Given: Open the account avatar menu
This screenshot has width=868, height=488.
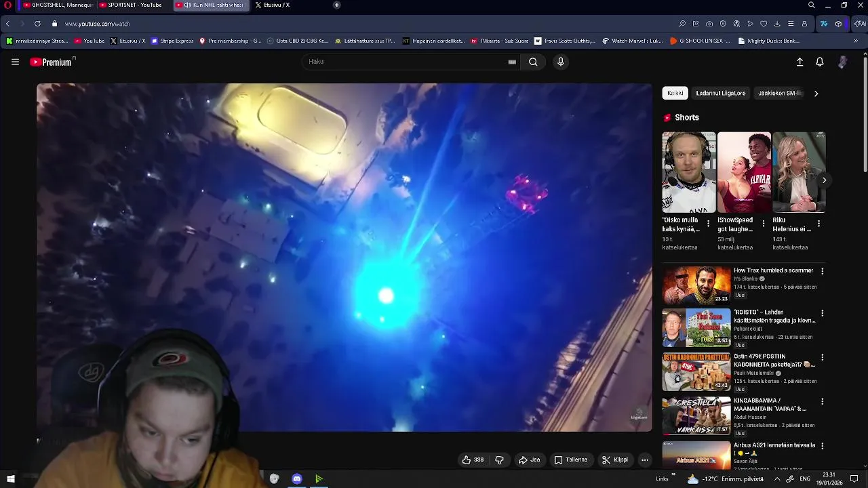Looking at the screenshot, I should pyautogui.click(x=842, y=62).
